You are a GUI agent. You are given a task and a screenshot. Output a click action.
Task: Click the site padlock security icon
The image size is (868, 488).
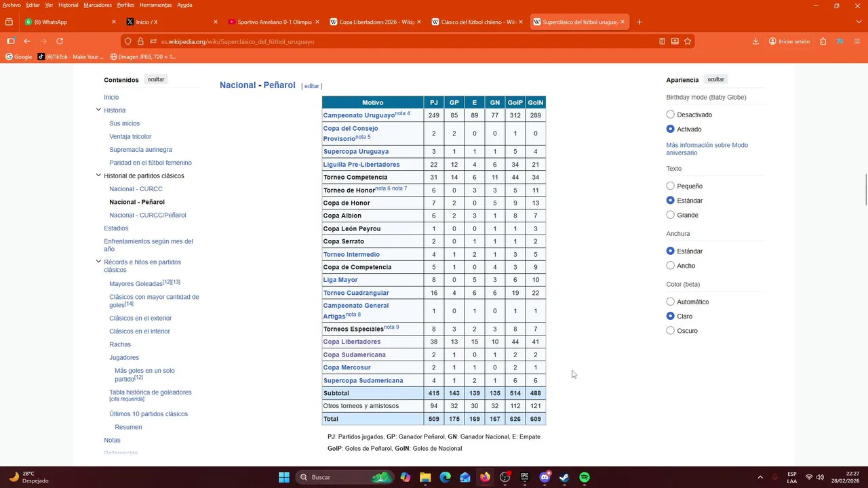point(140,41)
